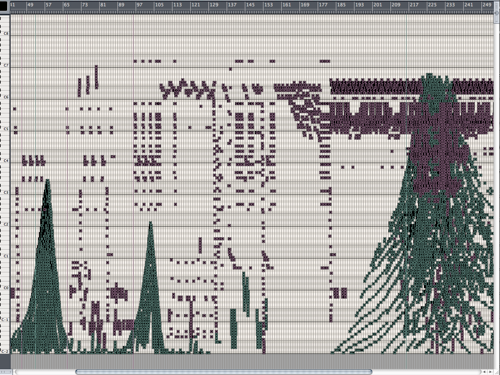Click bar 57 on the timeline ruler
This screenshot has width=500, height=375.
coord(49,5)
